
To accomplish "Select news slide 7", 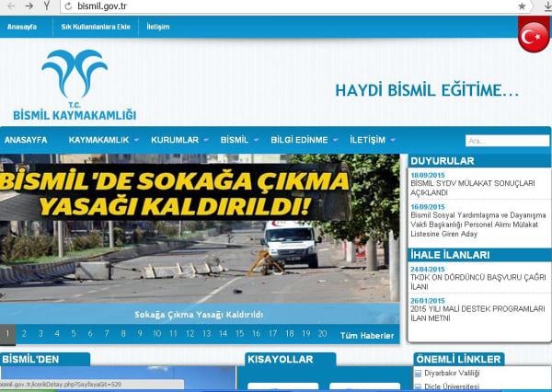I will (107, 334).
